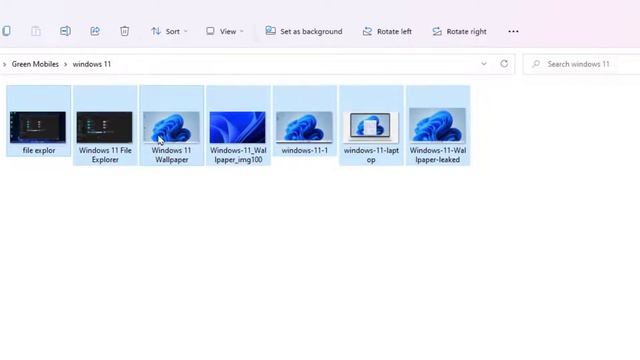640x360 pixels.
Task: Select the file explor thumbnail
Action: click(38, 121)
